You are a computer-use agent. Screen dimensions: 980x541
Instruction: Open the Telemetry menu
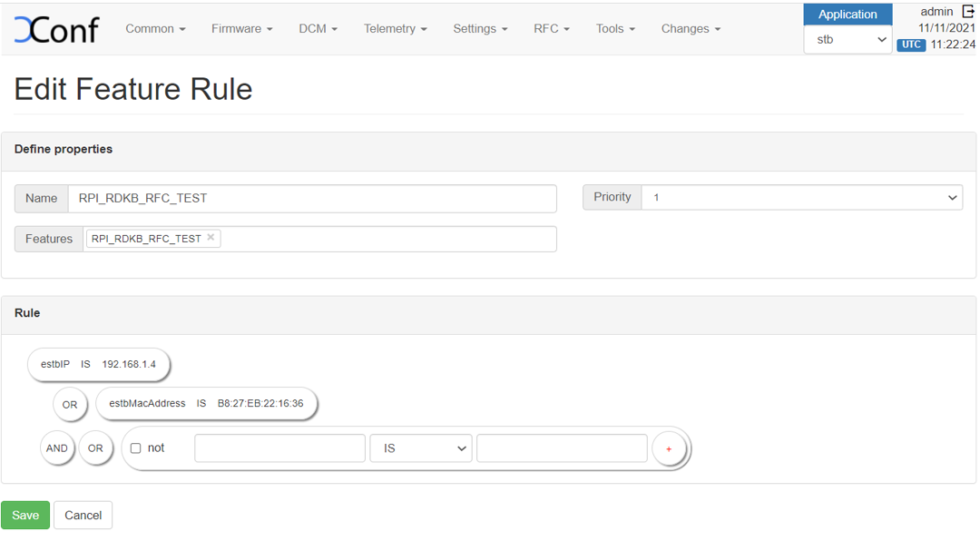[x=395, y=29]
